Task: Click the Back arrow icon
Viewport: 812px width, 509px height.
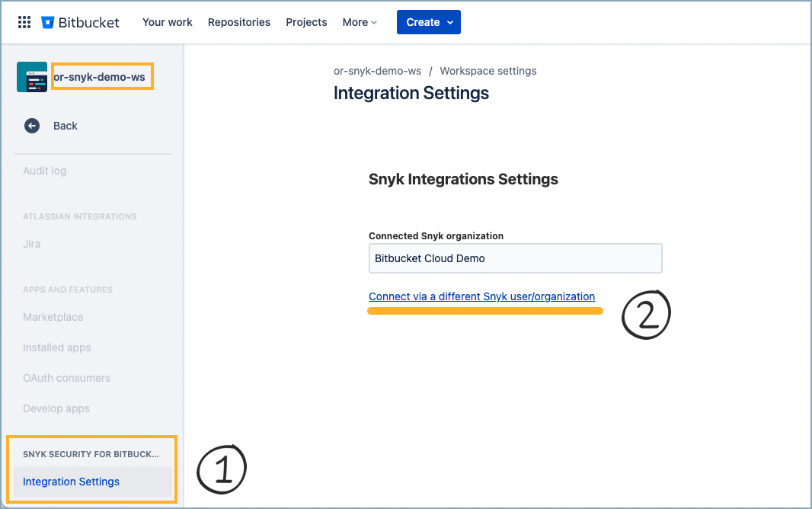Action: (32, 126)
